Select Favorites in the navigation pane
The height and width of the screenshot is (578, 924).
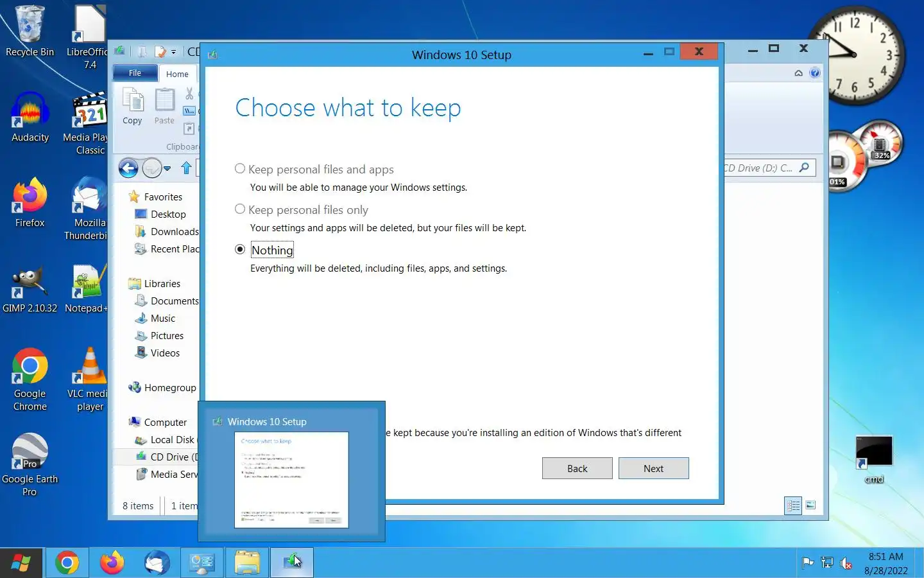click(163, 197)
